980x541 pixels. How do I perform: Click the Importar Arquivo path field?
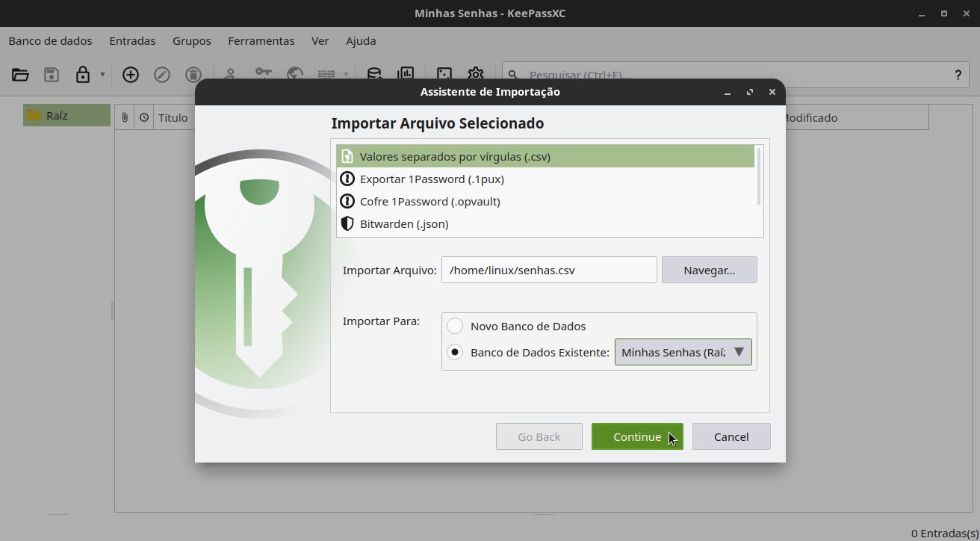549,270
